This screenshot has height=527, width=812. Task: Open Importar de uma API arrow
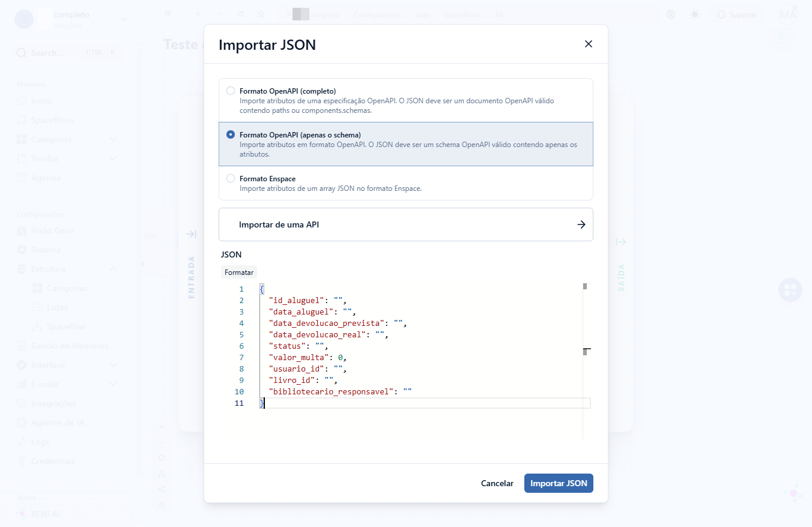coord(581,224)
